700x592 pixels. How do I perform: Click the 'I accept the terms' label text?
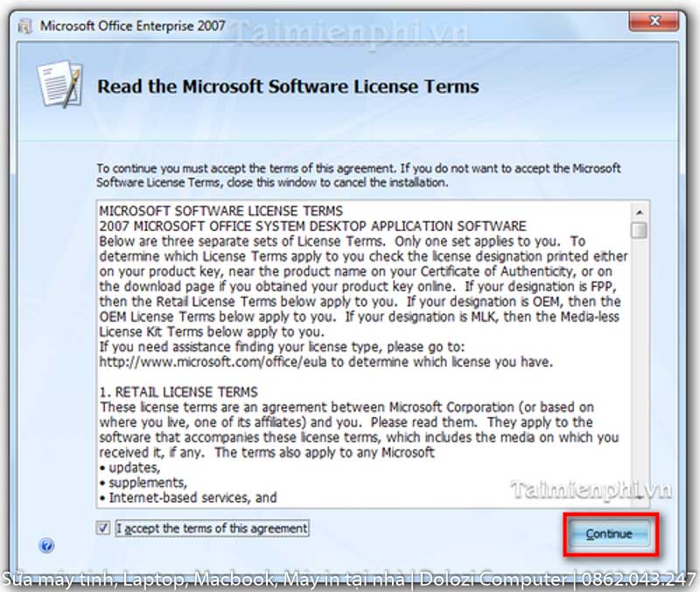tap(212, 528)
